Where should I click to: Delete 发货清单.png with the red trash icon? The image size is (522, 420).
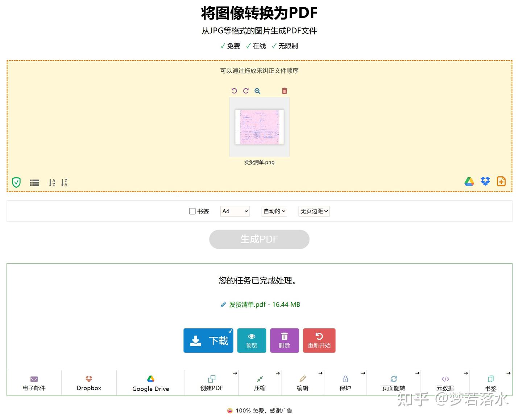[285, 91]
